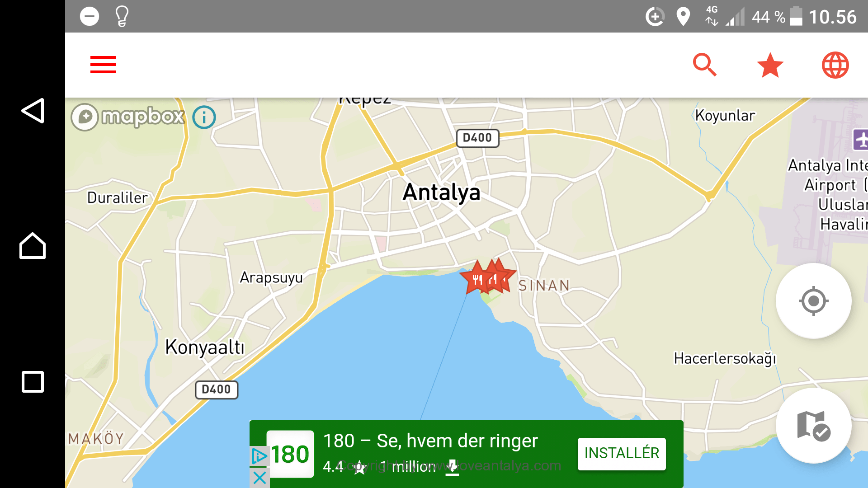The height and width of the screenshot is (488, 868).
Task: Open the 180 app thumbnail in ad
Action: pyautogui.click(x=290, y=454)
